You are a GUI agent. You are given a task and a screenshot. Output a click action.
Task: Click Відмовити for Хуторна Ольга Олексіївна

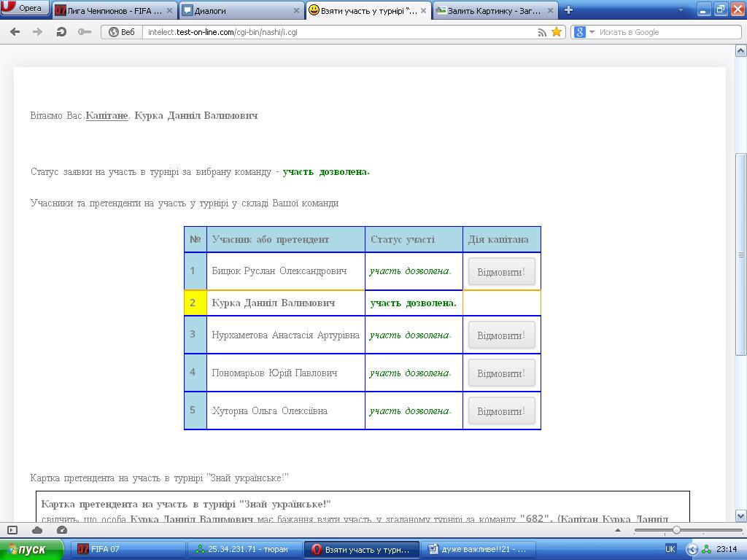click(501, 411)
